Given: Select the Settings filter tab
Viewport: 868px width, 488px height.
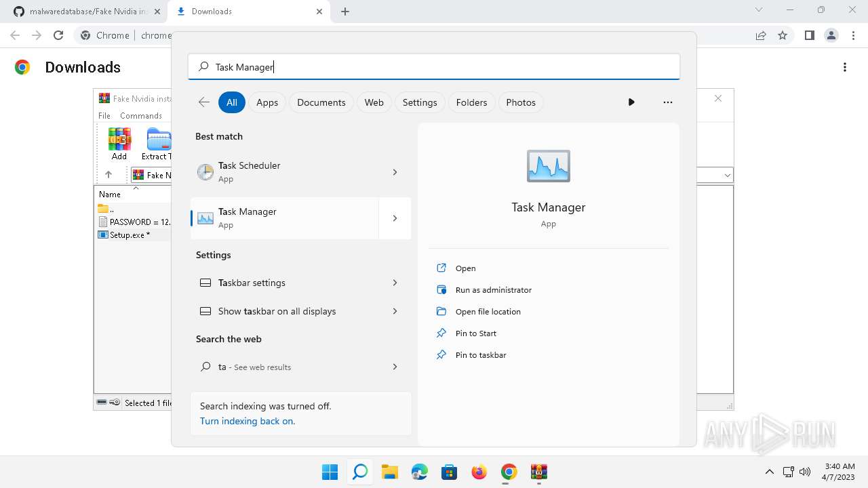Looking at the screenshot, I should [x=420, y=102].
